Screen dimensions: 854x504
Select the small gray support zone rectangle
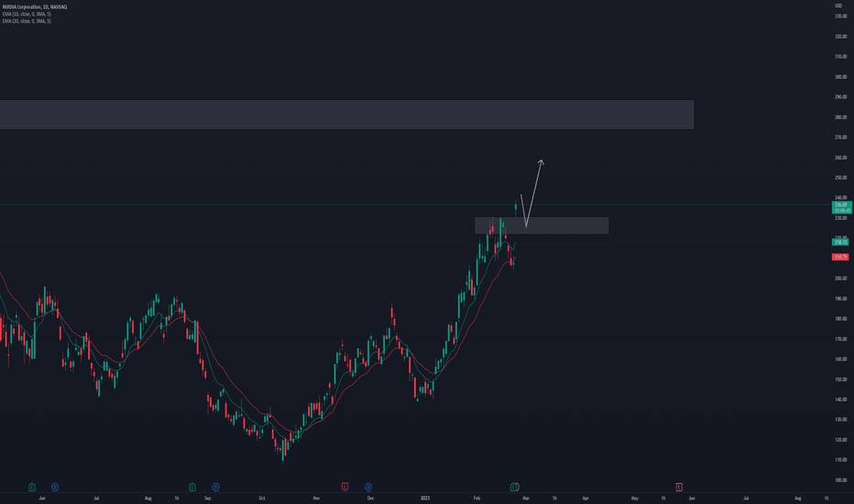pos(542,225)
